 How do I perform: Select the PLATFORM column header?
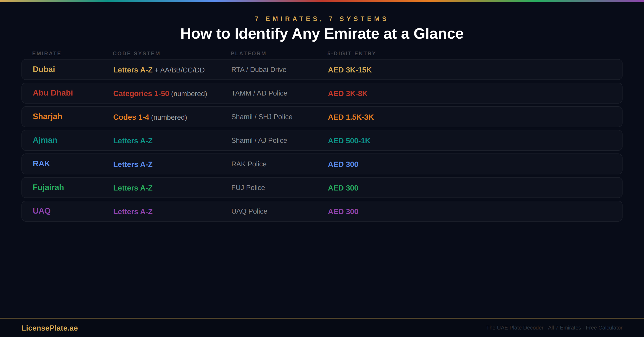tap(248, 53)
